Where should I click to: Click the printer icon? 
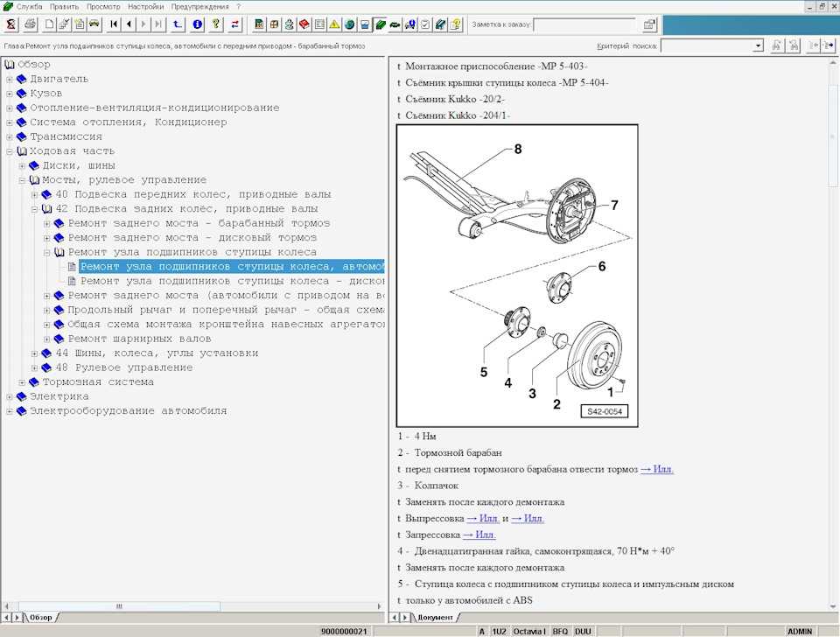[x=30, y=24]
